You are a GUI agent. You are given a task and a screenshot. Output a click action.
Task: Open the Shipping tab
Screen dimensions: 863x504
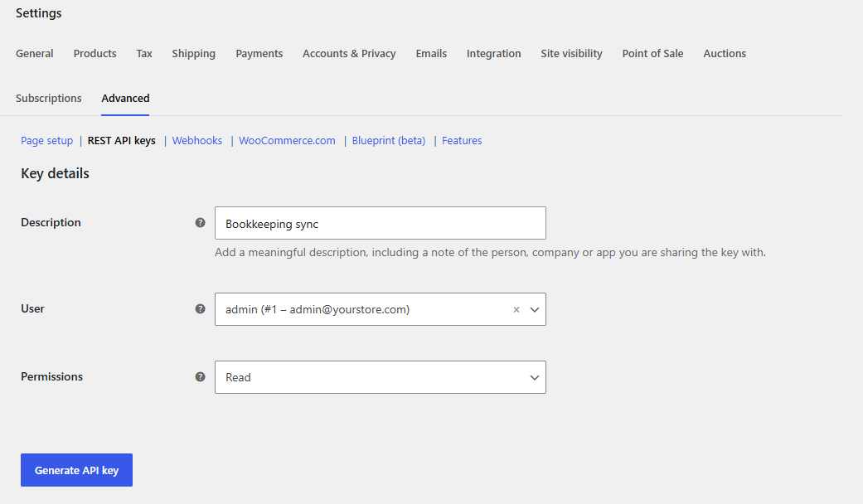[193, 53]
